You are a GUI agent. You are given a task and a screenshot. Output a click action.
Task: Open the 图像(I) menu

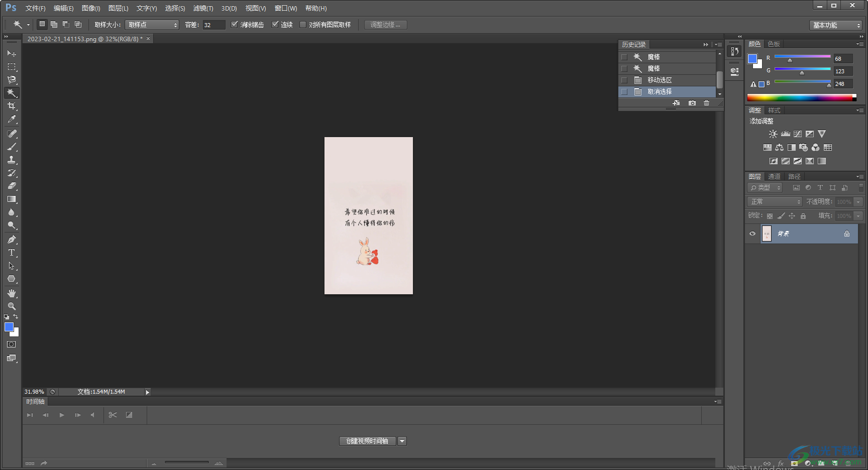(91, 8)
